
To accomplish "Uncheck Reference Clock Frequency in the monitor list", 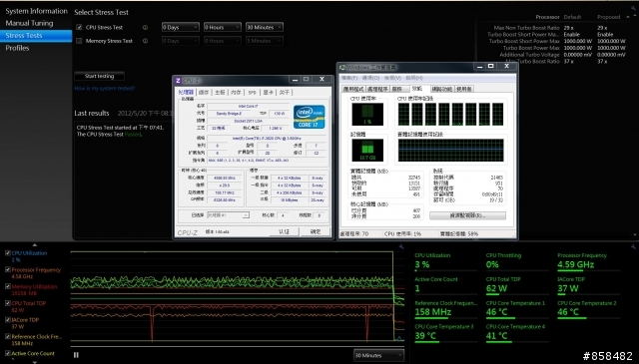I will 8,336.
